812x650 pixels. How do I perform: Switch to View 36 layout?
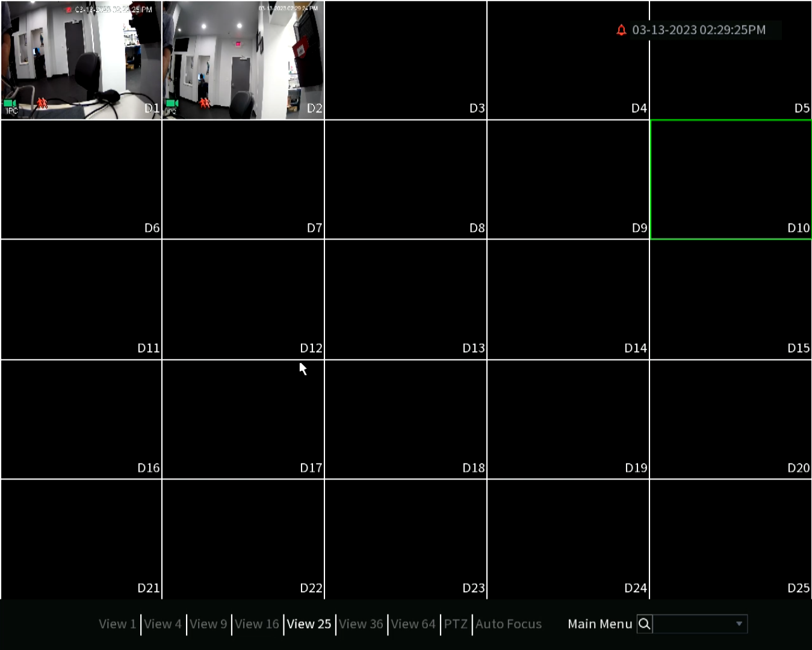tap(361, 624)
